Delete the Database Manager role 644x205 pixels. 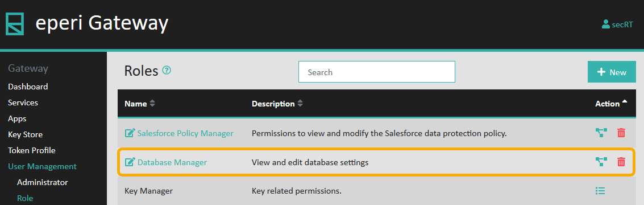click(621, 162)
